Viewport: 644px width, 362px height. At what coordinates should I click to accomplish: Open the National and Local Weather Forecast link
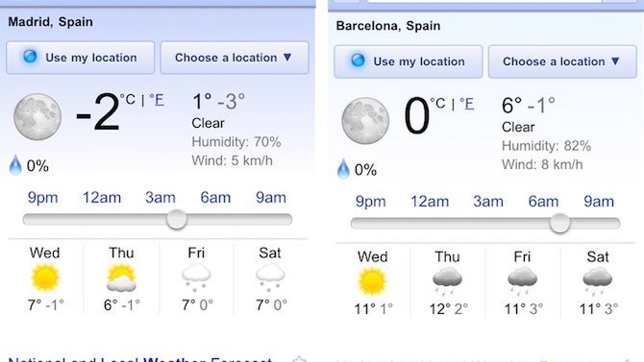[x=140, y=359]
